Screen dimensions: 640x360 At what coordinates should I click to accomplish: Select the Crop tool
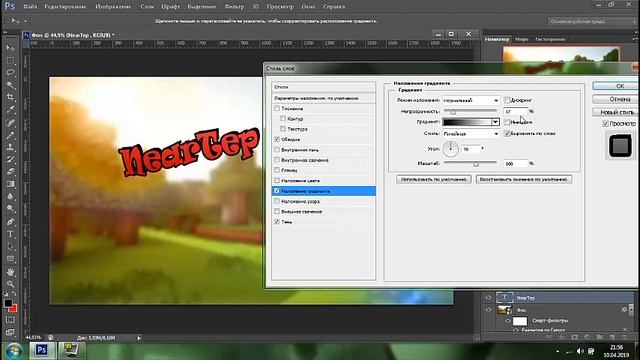pos(10,97)
